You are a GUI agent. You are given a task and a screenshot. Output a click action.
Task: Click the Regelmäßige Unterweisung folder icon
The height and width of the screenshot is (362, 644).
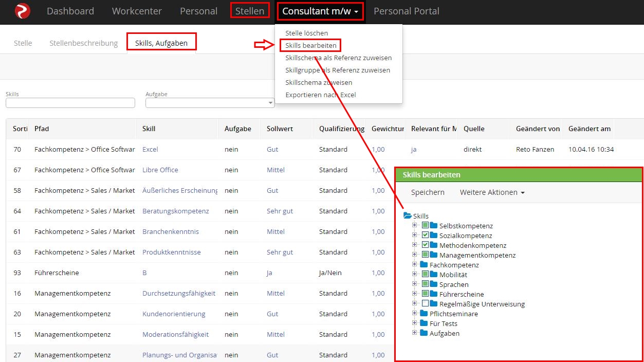click(434, 304)
